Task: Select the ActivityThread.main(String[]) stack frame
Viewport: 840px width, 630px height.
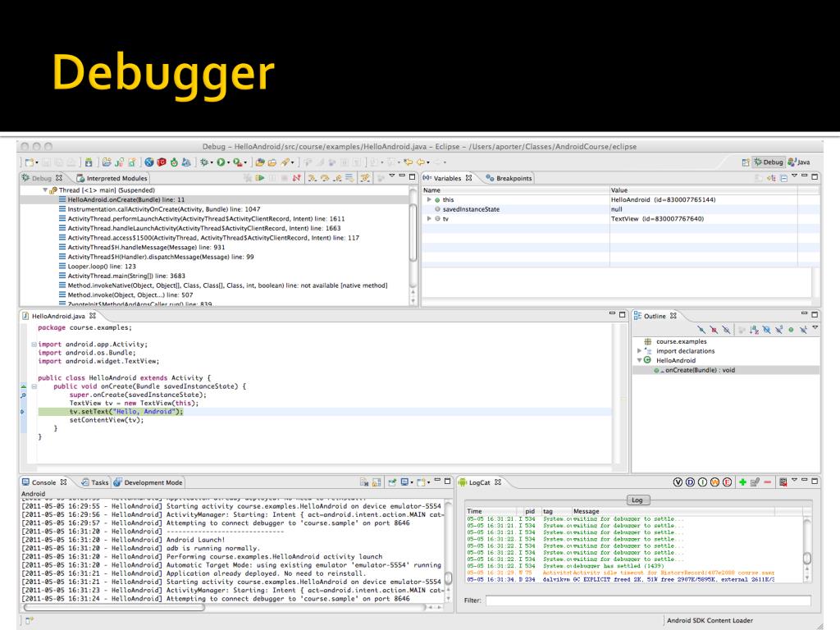Action: coord(126,276)
